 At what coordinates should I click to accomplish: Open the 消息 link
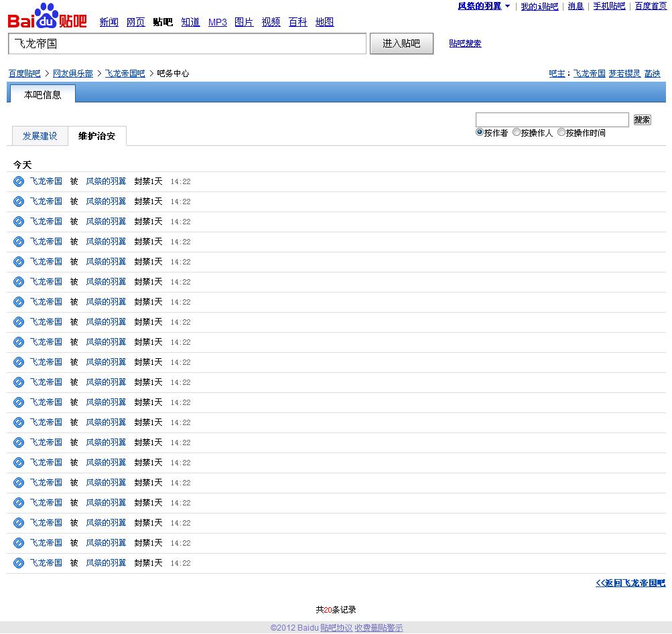(576, 6)
